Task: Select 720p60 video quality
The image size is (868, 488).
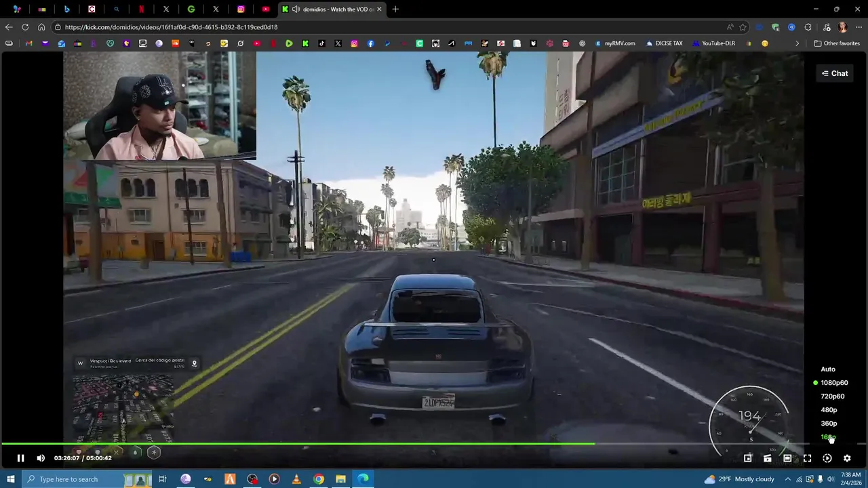Action: (x=833, y=396)
